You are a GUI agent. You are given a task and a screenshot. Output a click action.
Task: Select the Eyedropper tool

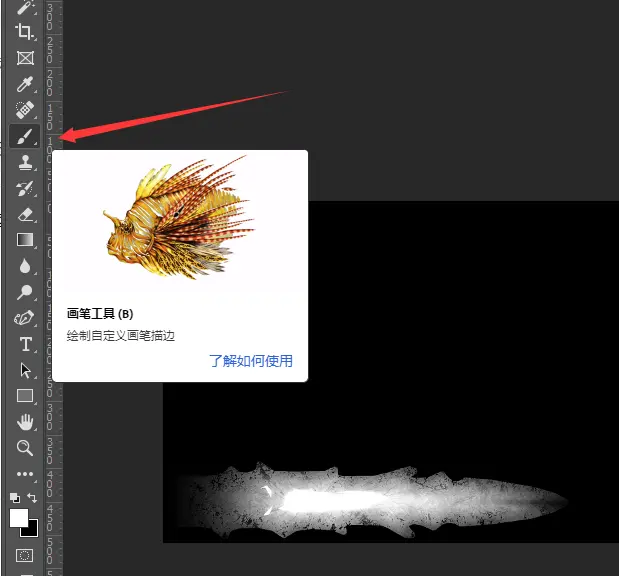click(24, 84)
